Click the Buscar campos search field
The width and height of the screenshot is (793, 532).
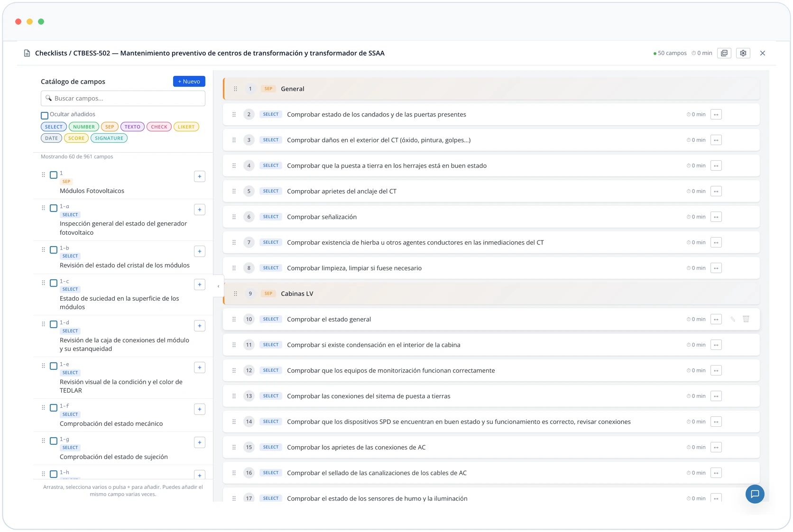coord(123,98)
